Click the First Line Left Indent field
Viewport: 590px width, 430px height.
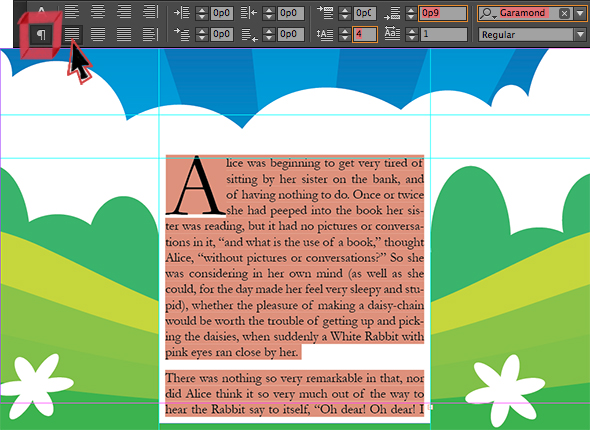(222, 34)
